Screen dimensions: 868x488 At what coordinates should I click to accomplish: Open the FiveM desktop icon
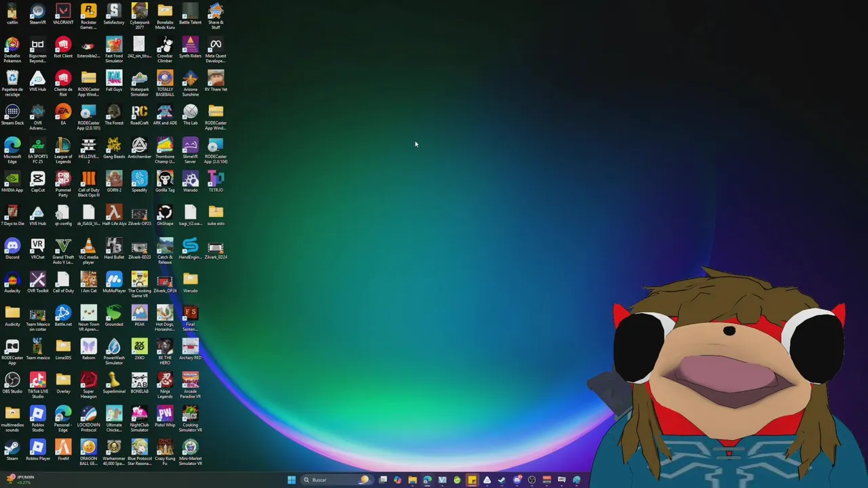[63, 450]
